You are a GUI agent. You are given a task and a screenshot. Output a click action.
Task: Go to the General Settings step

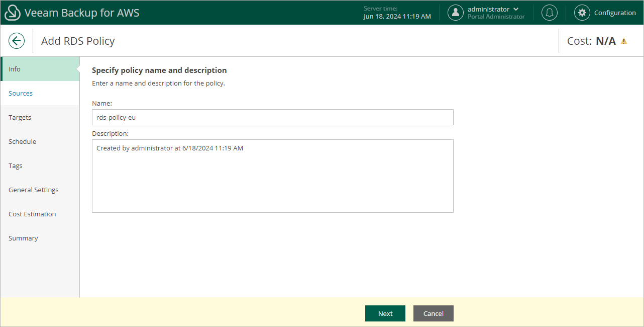click(x=40, y=190)
